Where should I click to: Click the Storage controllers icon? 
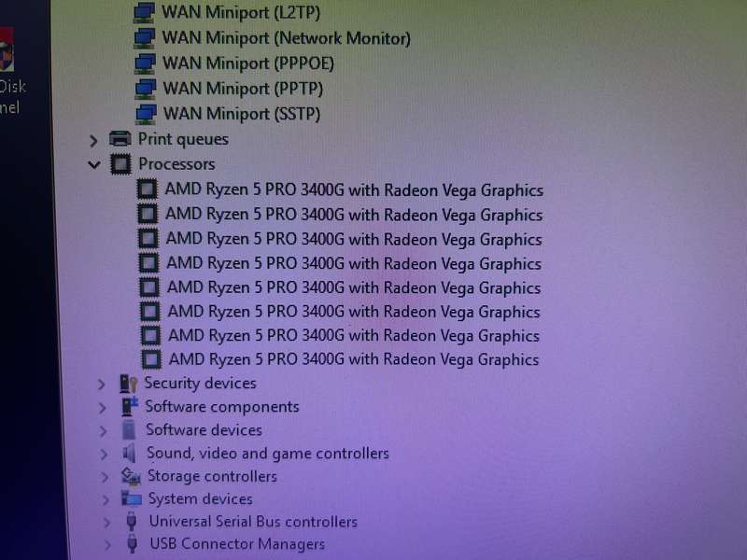coord(131,476)
